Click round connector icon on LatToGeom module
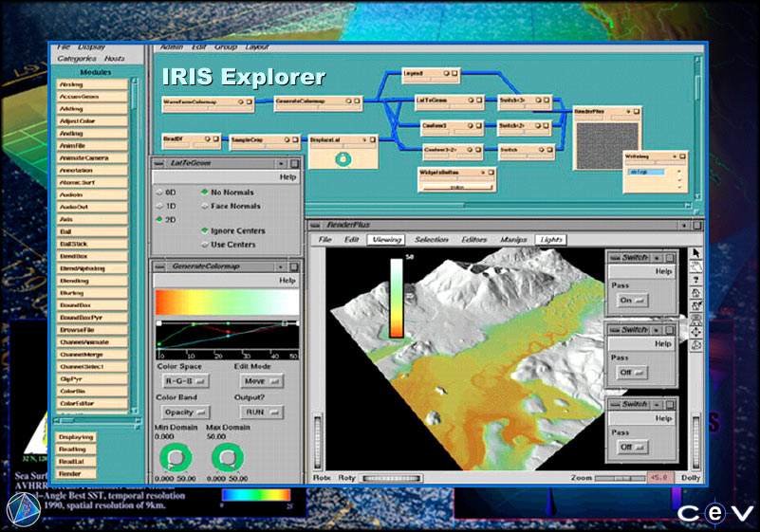760x532 pixels. pos(471,100)
